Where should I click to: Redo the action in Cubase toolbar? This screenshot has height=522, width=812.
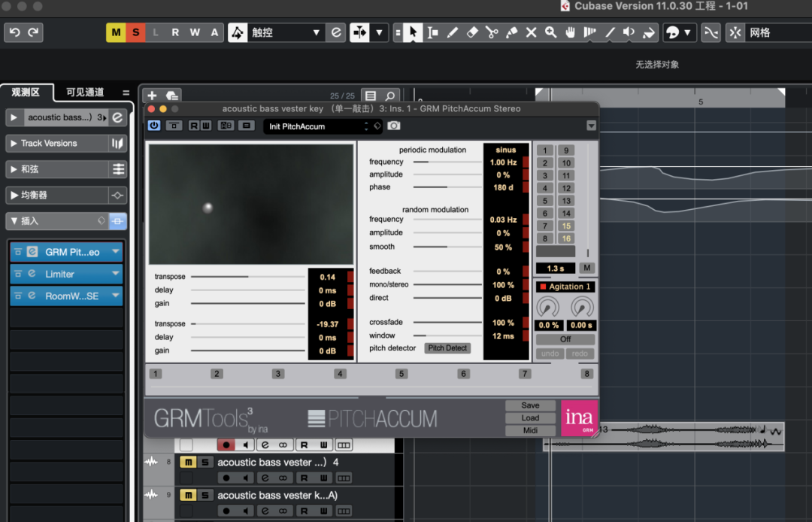click(33, 32)
